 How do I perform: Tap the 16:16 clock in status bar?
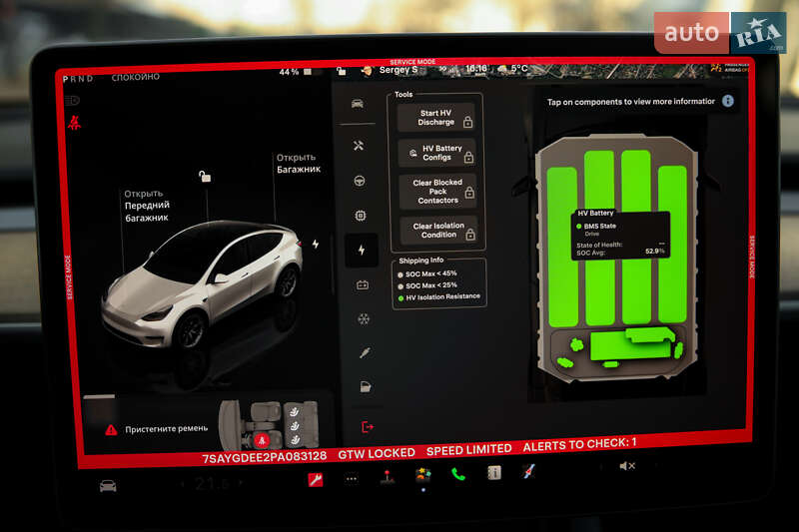[476, 69]
